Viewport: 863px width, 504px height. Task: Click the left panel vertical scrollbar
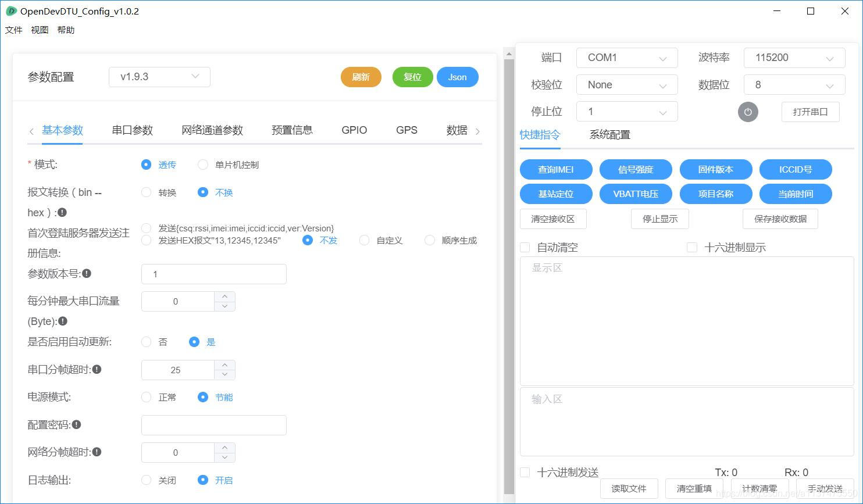509,276
